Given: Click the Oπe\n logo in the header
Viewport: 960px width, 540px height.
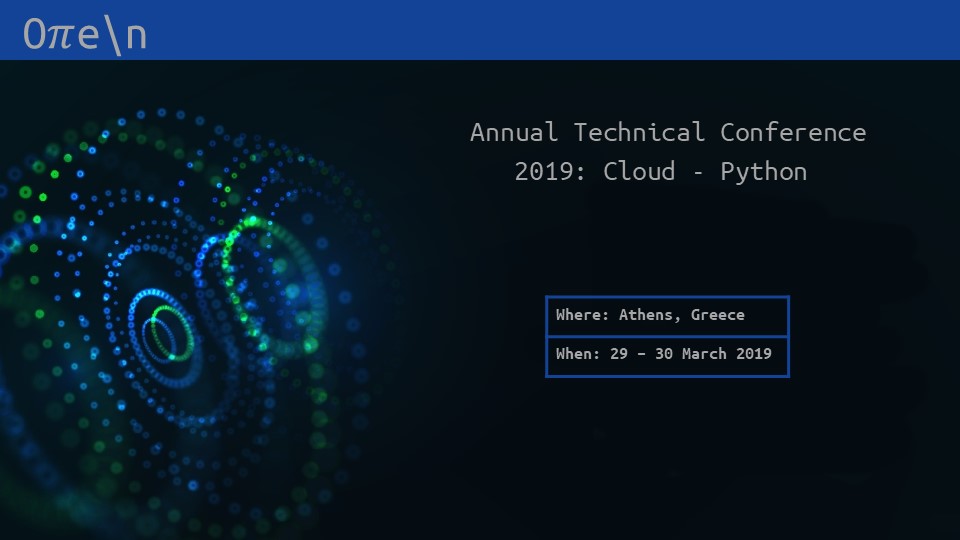Looking at the screenshot, I should tap(85, 34).
